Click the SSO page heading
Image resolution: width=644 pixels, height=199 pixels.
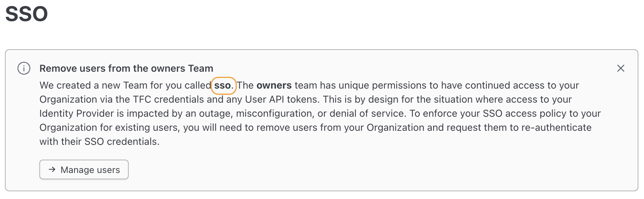[x=27, y=14]
